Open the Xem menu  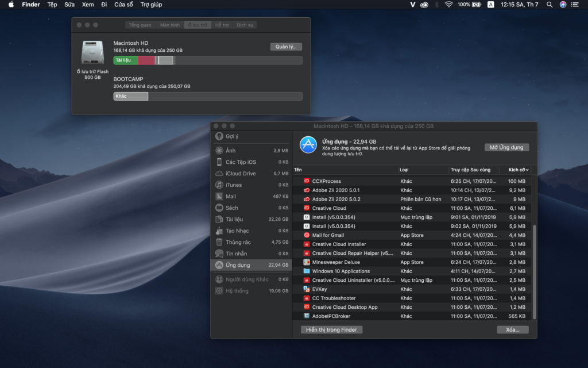click(x=88, y=5)
